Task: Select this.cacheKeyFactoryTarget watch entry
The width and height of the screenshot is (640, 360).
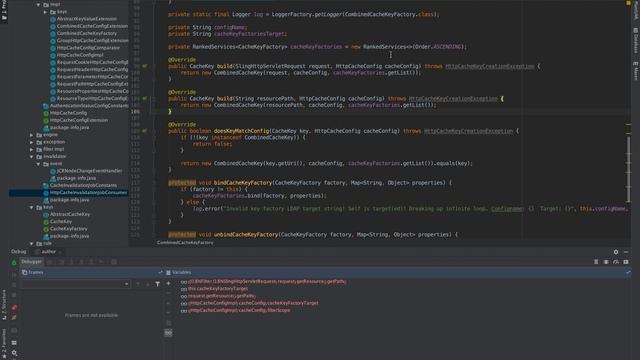Action: tap(218, 289)
